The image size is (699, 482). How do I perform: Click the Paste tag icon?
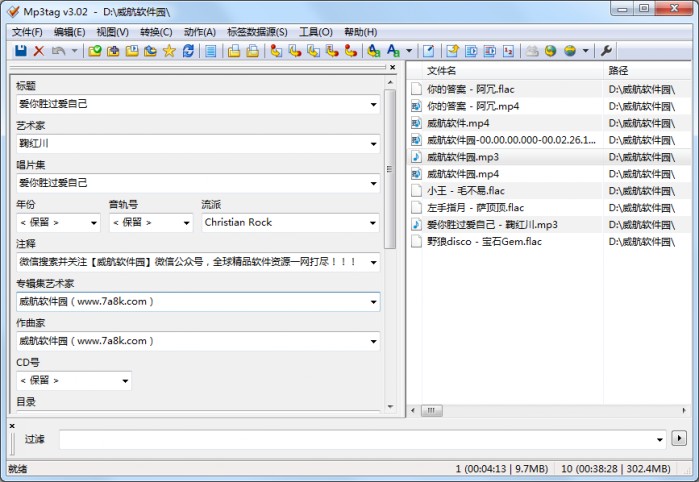pos(253,51)
